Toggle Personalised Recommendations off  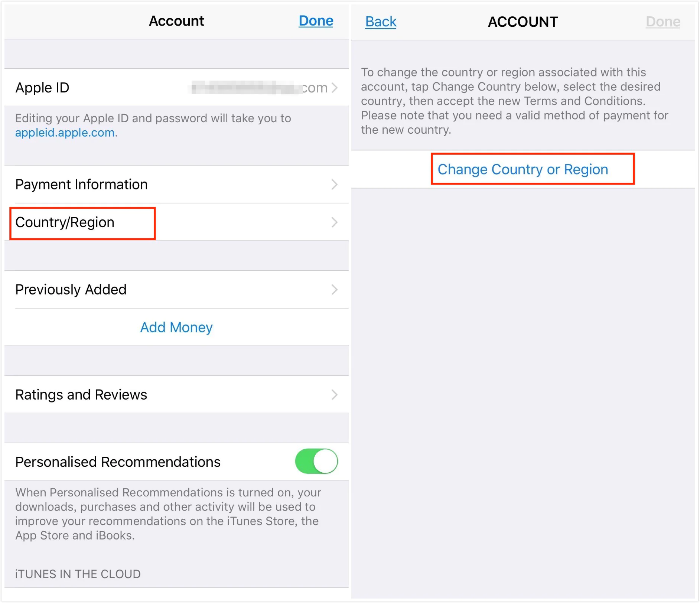(316, 461)
